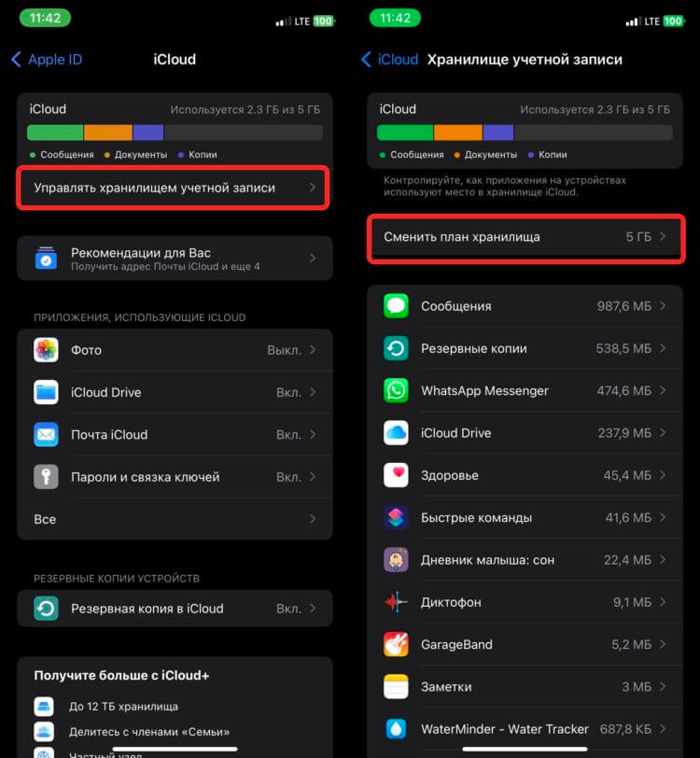
Task: Expand Рекомендации для Вас chevron
Action: [x=313, y=259]
